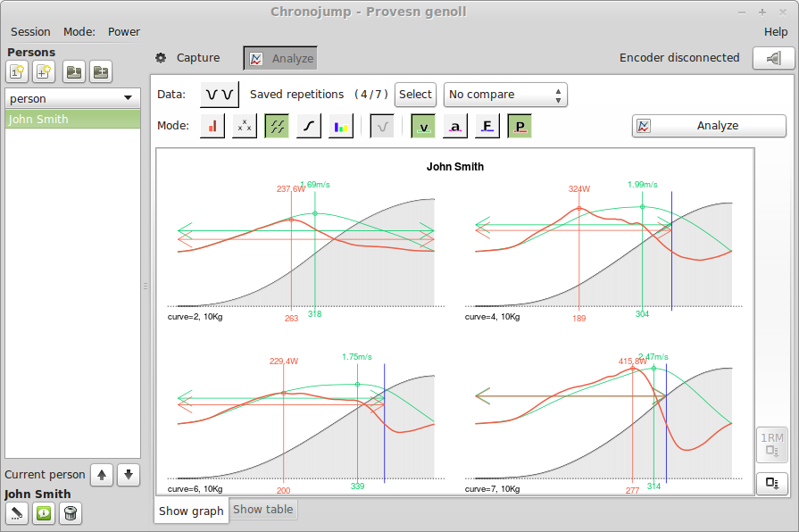Viewport: 799px width, 532px height.
Task: Open the Session menu
Action: (x=30, y=31)
